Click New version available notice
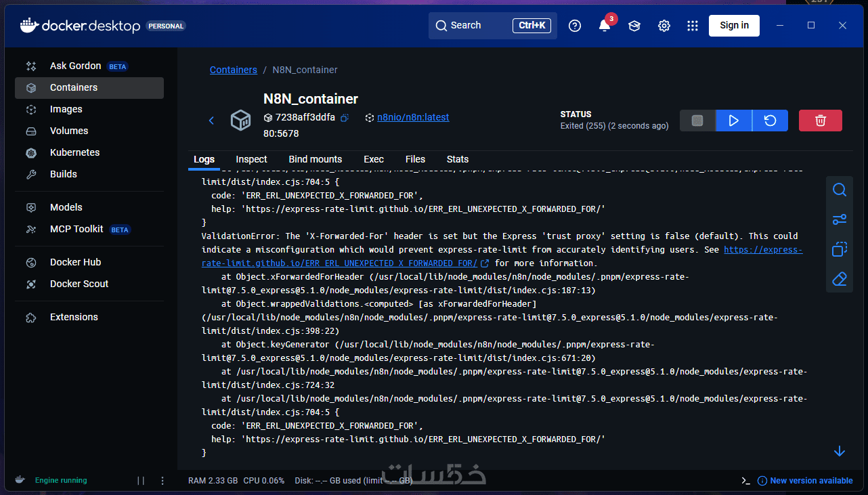868x495 pixels. (x=806, y=480)
